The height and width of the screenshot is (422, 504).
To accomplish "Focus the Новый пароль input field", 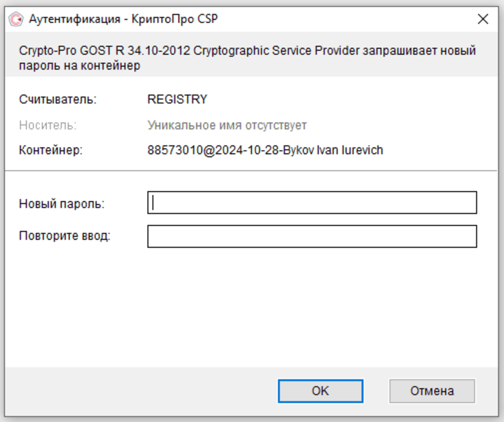I will tap(312, 203).
